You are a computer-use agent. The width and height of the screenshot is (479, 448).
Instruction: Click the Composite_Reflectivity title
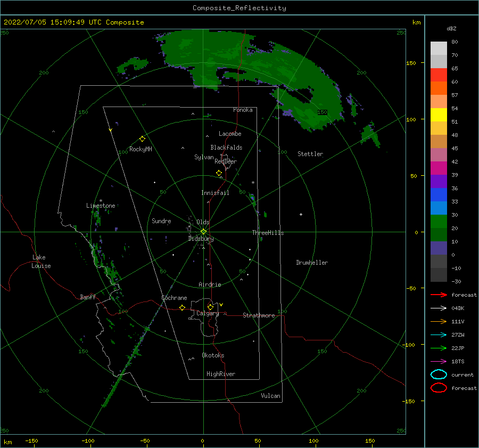pyautogui.click(x=240, y=8)
